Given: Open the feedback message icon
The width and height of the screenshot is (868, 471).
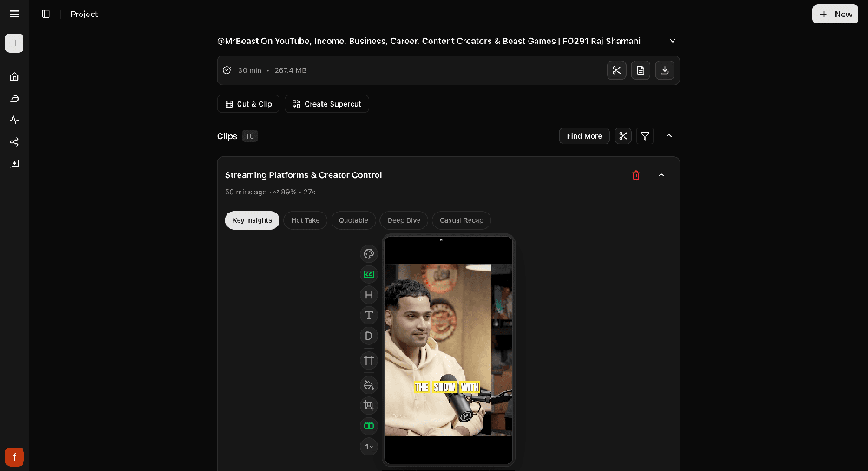Looking at the screenshot, I should 15,164.
